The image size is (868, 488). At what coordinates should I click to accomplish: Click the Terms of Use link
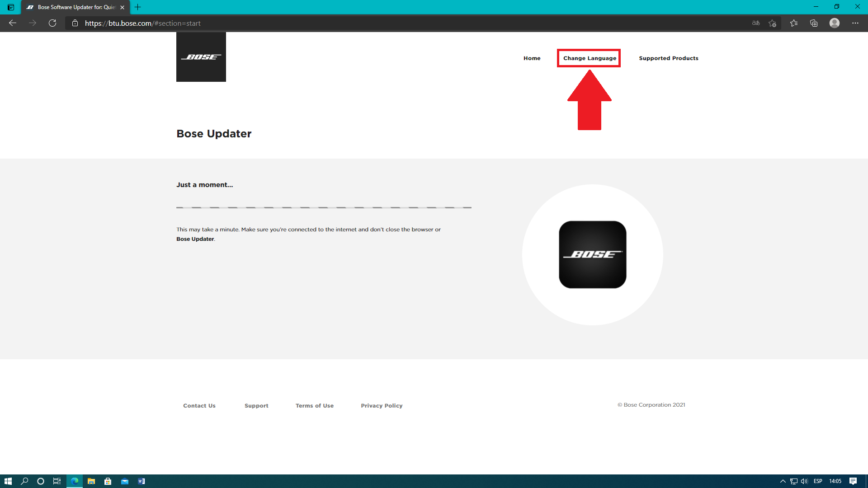point(314,406)
